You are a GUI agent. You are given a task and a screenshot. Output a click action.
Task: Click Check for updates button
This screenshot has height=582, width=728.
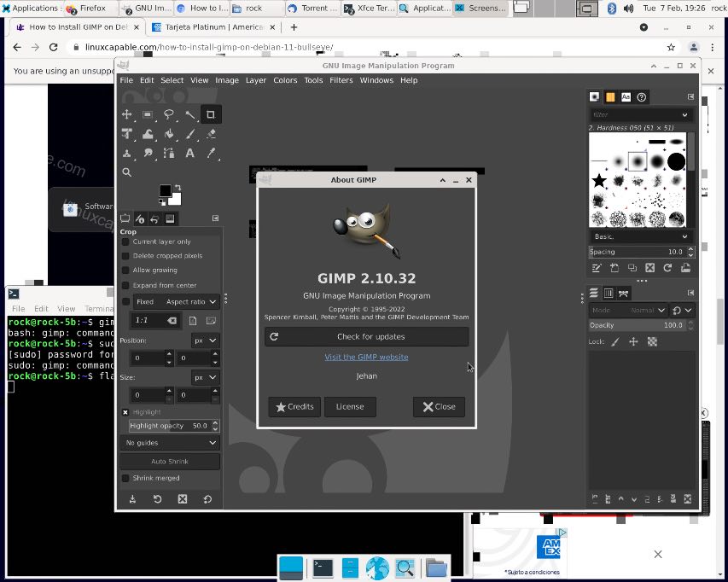coord(367,337)
